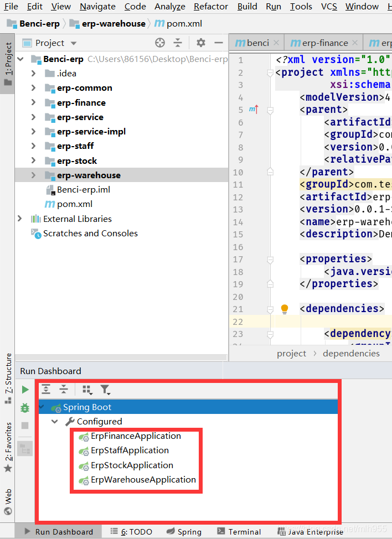Viewport: 392px width, 539px height.
Task: Open the Web tool window sidebar tab
Action: click(8, 501)
